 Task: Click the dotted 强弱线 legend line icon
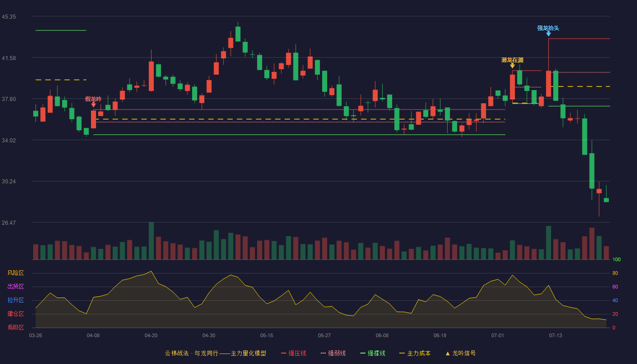click(324, 354)
